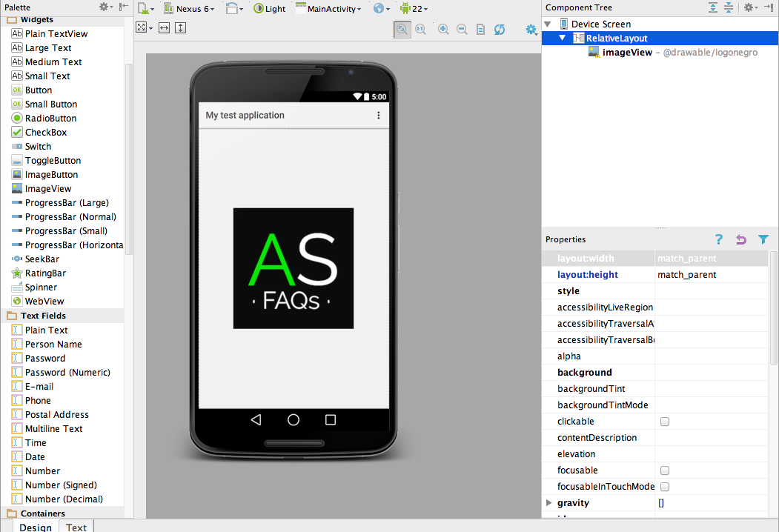The height and width of the screenshot is (532, 779).
Task: Click the filter icon in the Properties panel
Action: [763, 239]
